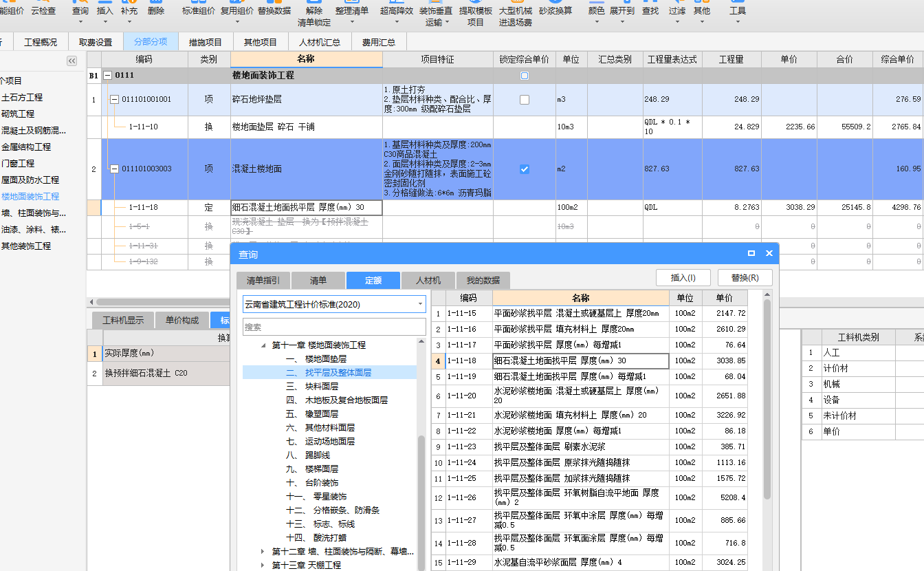The image size is (924, 571).
Task: Expand 第十三章 天棚工程 tree node
Action: (263, 565)
